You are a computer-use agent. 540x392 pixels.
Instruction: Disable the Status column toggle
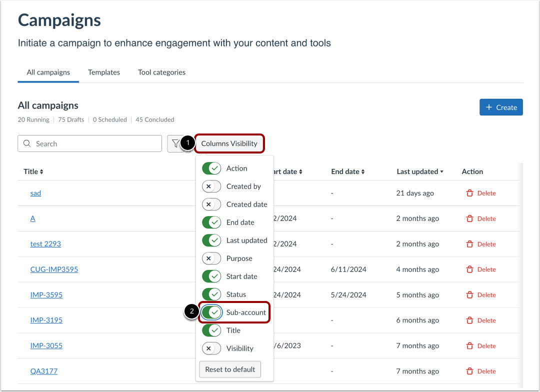click(211, 294)
